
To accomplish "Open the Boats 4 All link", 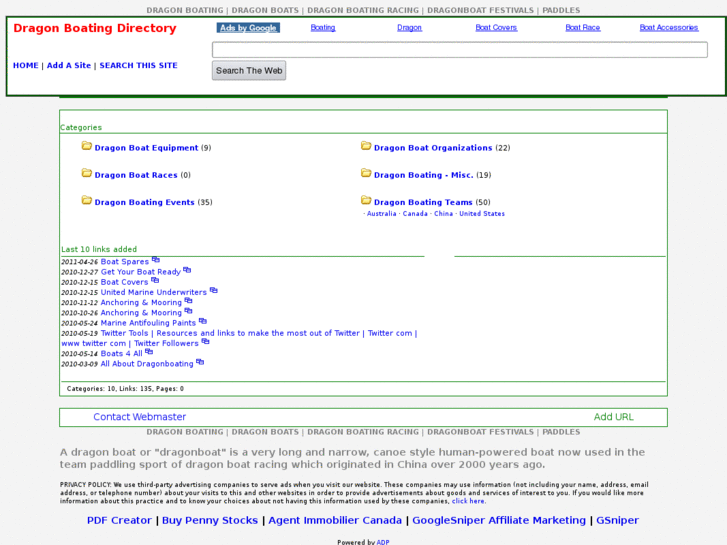I will pos(121,353).
